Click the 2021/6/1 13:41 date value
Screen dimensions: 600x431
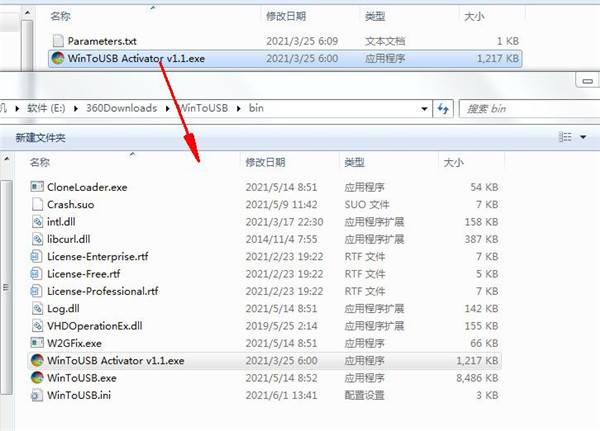[x=281, y=395]
